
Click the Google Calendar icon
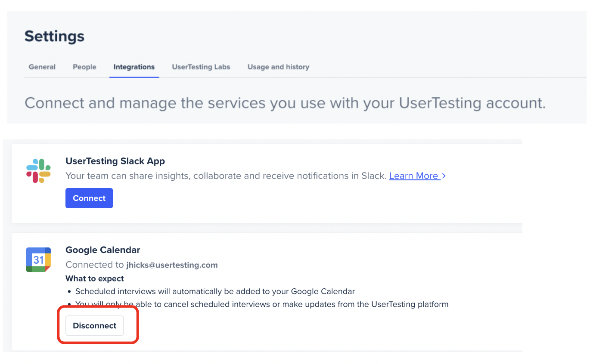[x=38, y=259]
